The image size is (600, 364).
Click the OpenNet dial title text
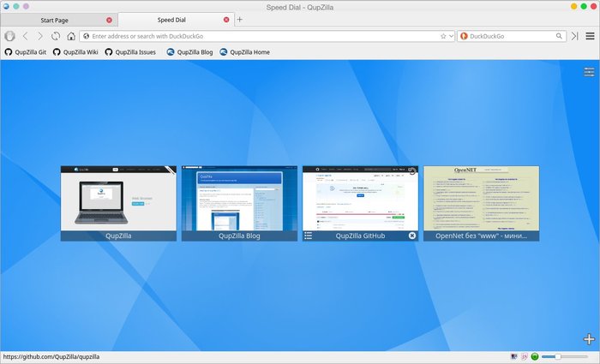pos(482,236)
